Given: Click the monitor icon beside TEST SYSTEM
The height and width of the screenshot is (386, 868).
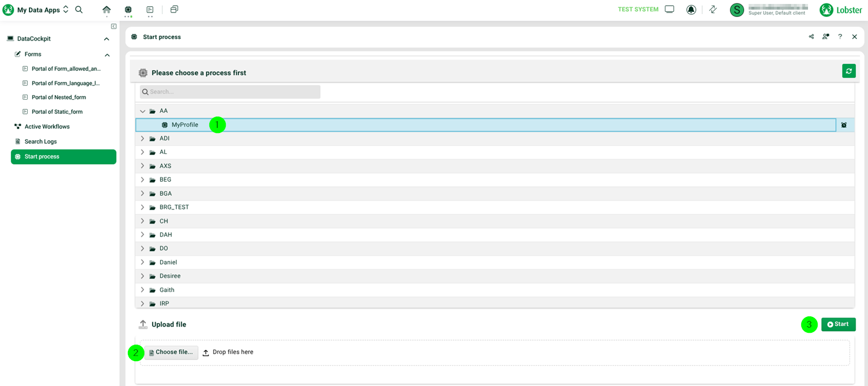Looking at the screenshot, I should click(x=669, y=10).
